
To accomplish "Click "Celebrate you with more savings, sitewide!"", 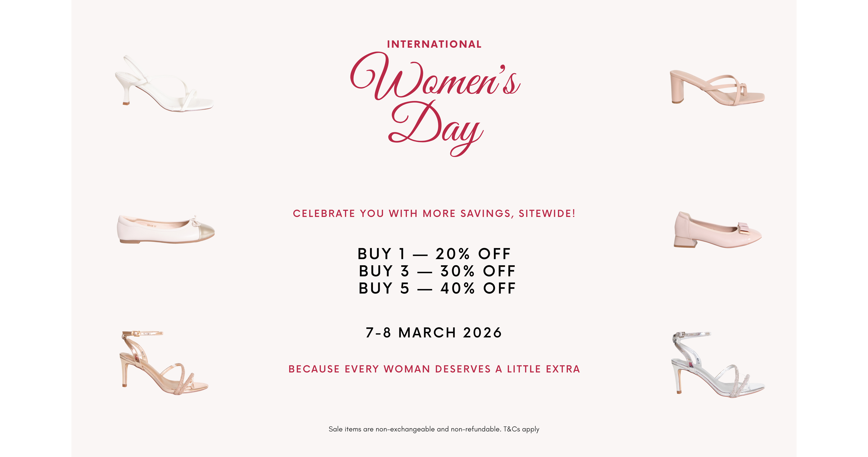I will [x=434, y=214].
